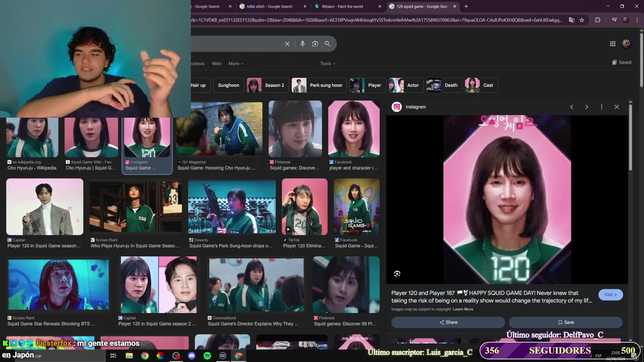
Task: Save the previewed image
Action: (x=566, y=322)
